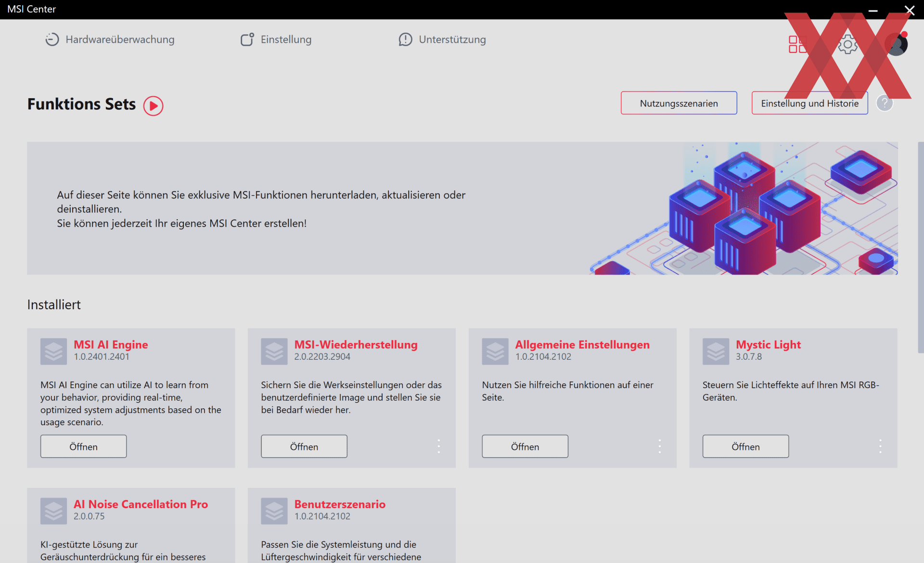Viewport: 924px width, 563px height.
Task: Expand options menu for Allgemeine Einstellungen
Action: click(x=660, y=446)
